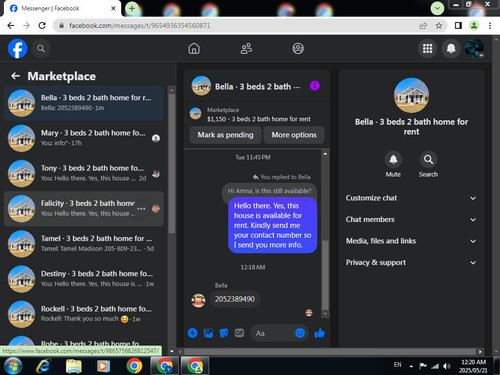Image resolution: width=500 pixels, height=375 pixels.
Task: Mute the conversation with bell icon
Action: tap(393, 159)
